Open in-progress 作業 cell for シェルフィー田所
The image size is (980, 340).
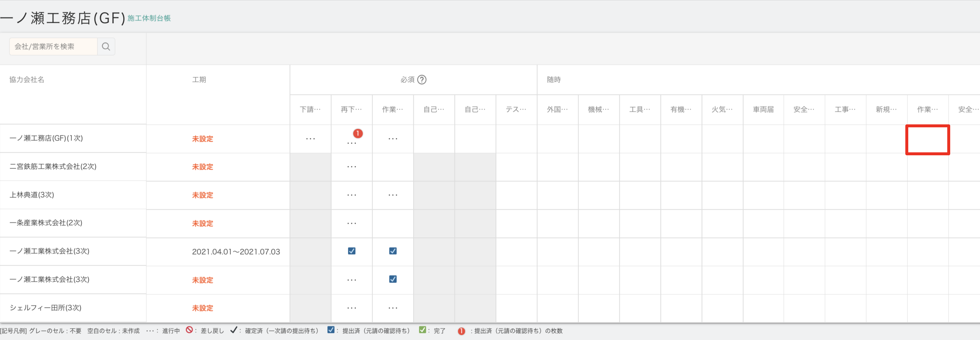pos(393,308)
